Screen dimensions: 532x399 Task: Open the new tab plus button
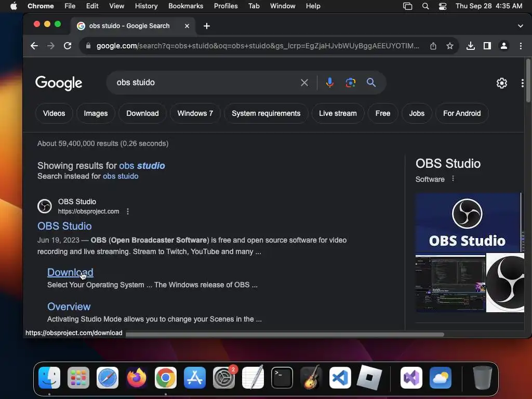click(207, 26)
